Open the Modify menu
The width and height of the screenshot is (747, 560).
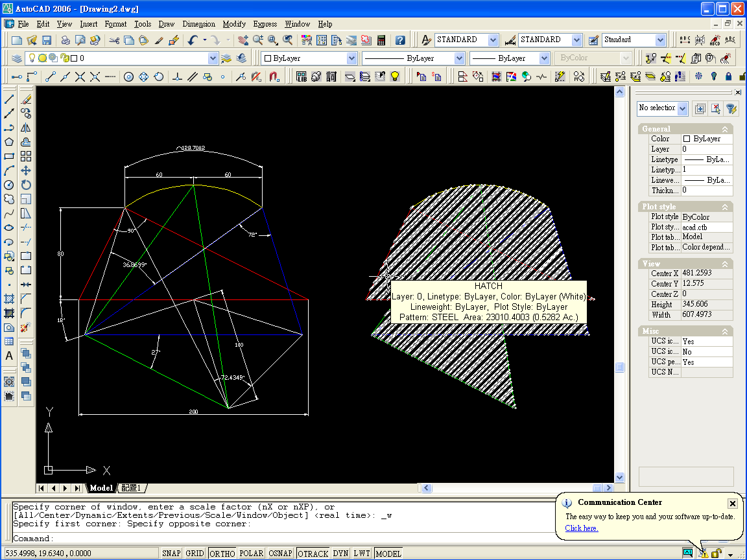point(234,24)
